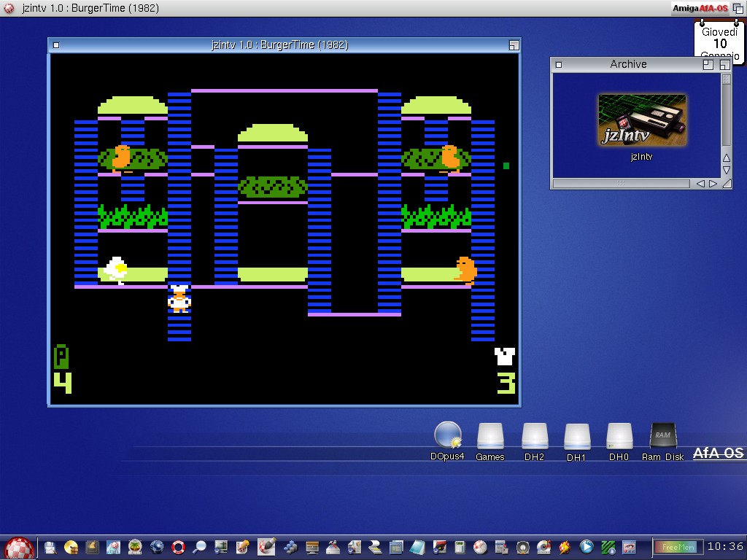This screenshot has height=560, width=747.
Task: Click the Archive window title bar
Action: point(628,64)
